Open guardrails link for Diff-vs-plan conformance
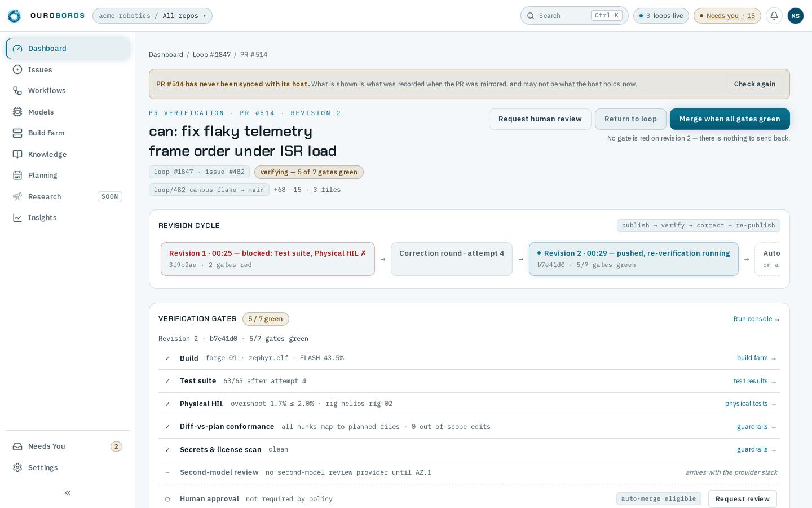 click(756, 427)
